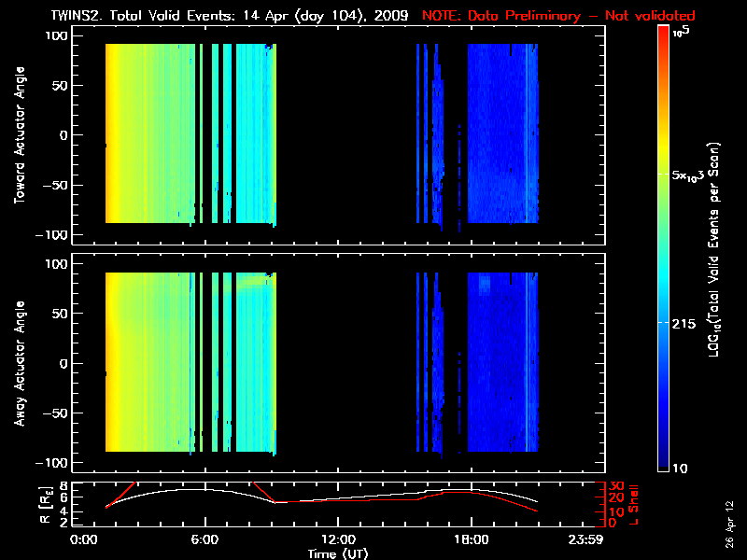Click the "-50" tick on the Away panel axis

pos(56,413)
